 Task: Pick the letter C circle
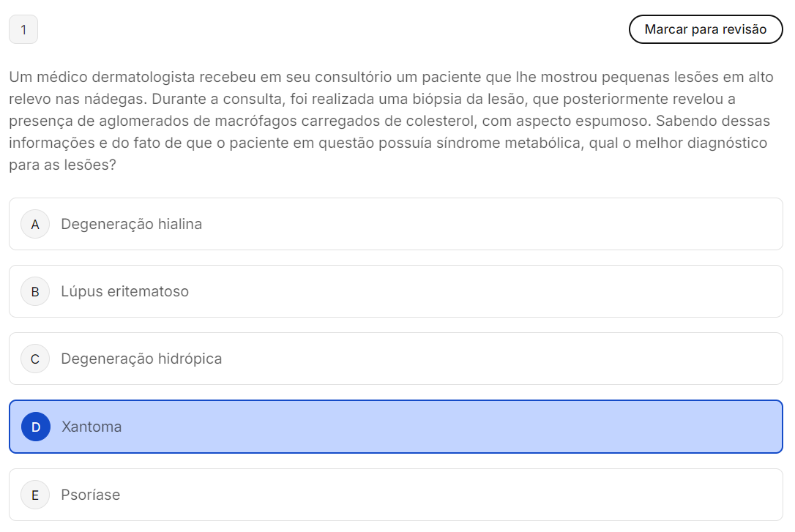tap(35, 359)
